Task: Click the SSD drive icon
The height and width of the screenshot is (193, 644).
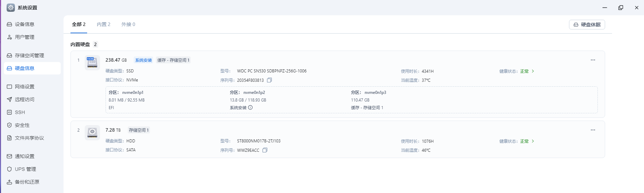Action: point(92,63)
